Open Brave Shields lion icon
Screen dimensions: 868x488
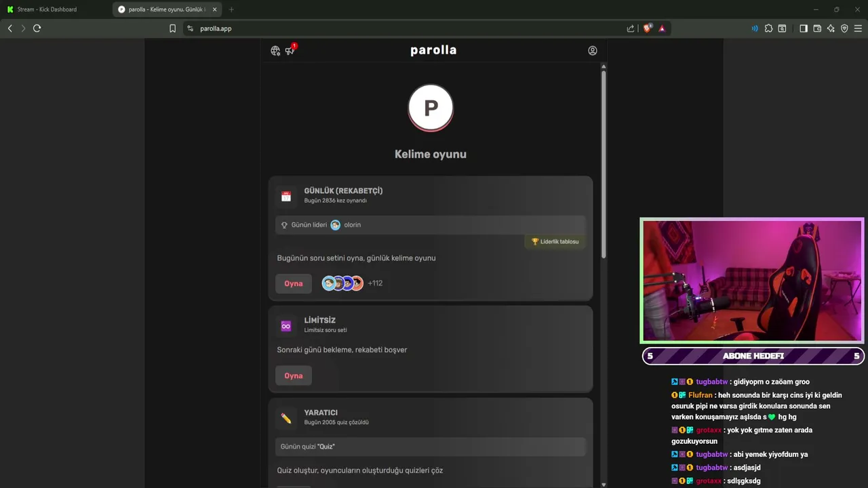pyautogui.click(x=647, y=28)
